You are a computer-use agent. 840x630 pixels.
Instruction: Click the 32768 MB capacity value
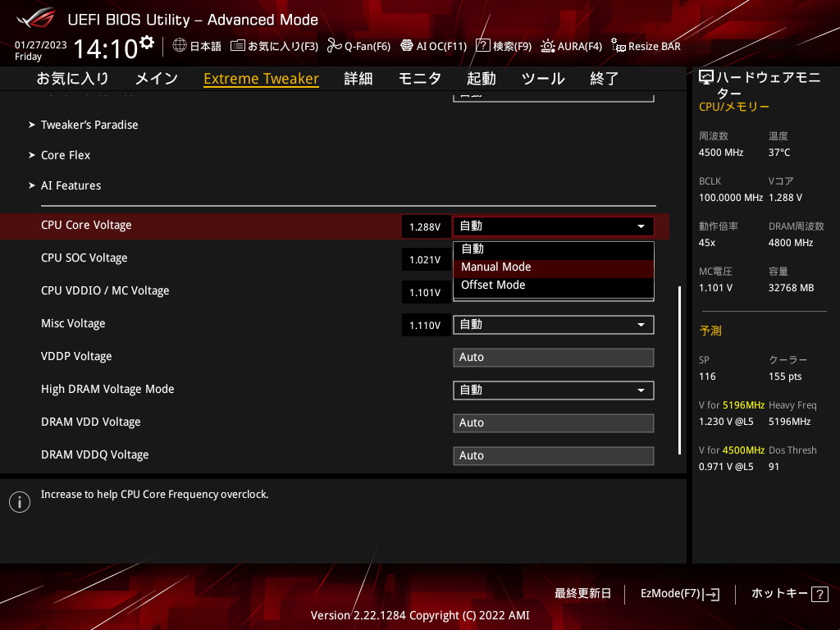pos(792,288)
